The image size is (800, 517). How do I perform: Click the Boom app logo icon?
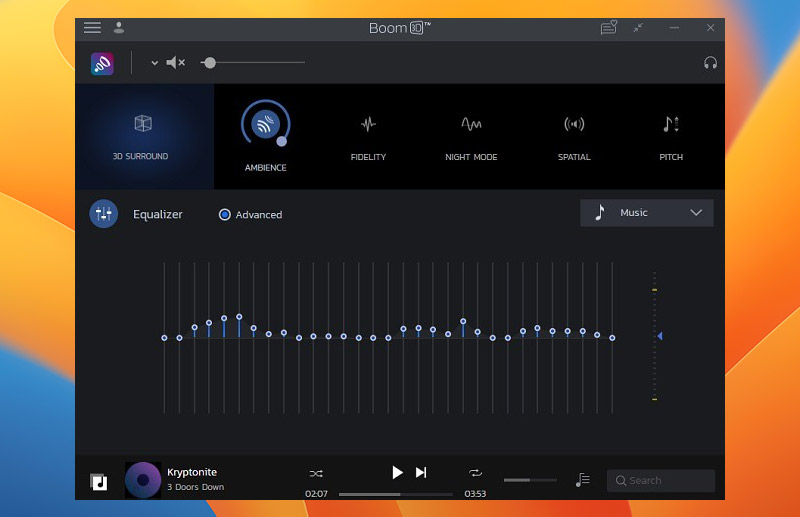click(102, 64)
